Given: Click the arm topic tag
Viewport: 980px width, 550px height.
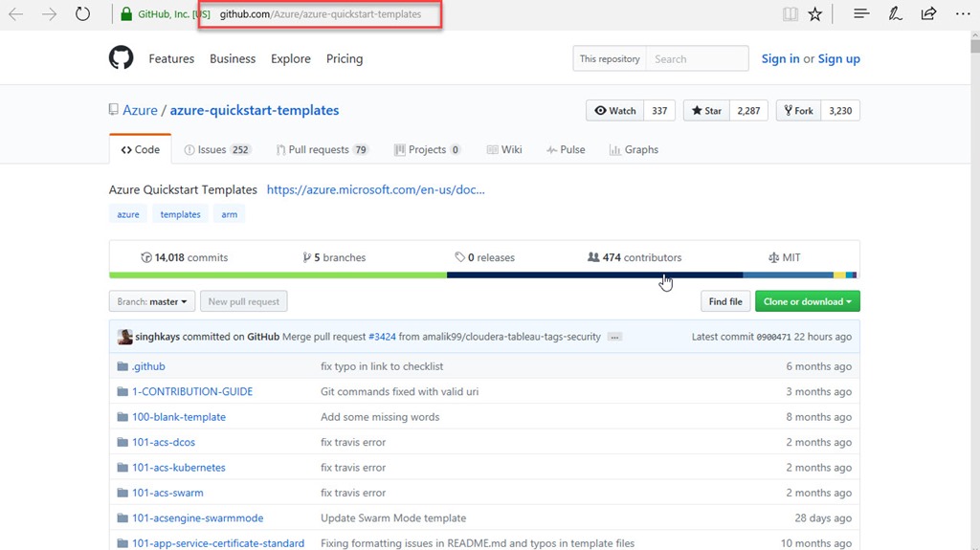Looking at the screenshot, I should click(x=230, y=213).
